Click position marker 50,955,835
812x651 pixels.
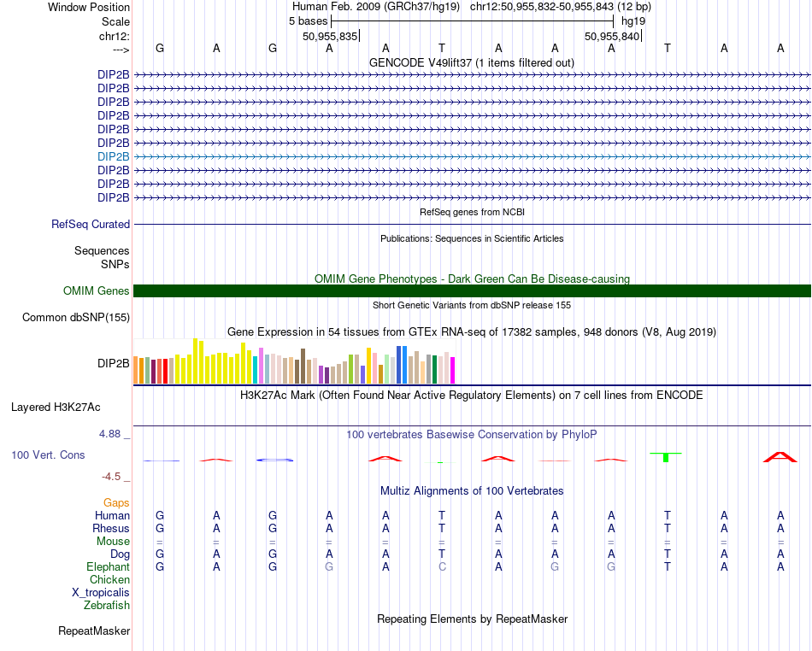330,36
